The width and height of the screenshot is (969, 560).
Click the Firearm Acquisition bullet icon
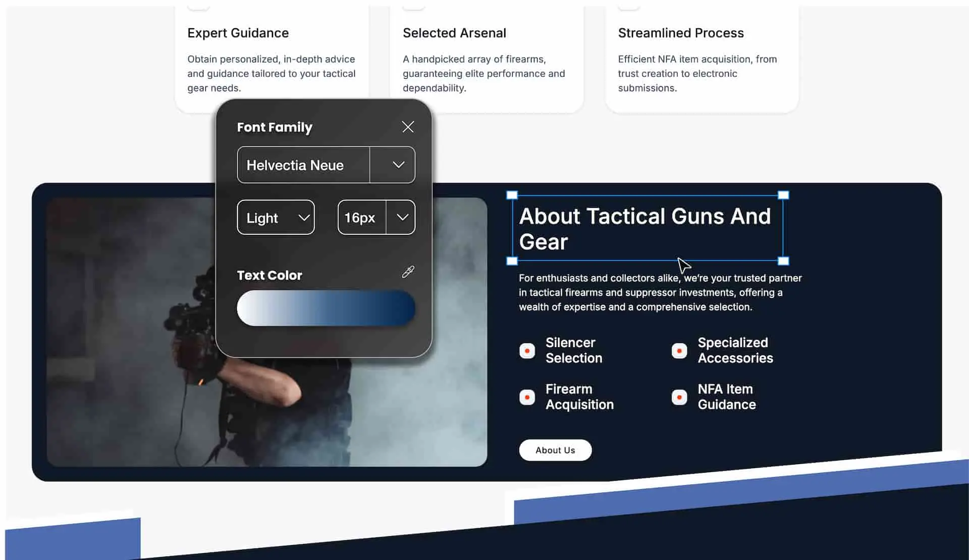click(527, 397)
